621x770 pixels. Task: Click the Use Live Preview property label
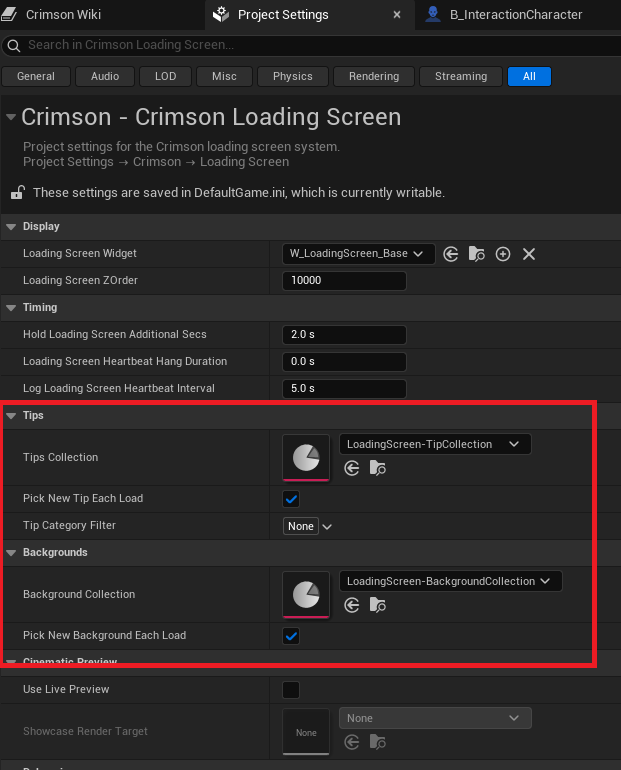click(66, 689)
